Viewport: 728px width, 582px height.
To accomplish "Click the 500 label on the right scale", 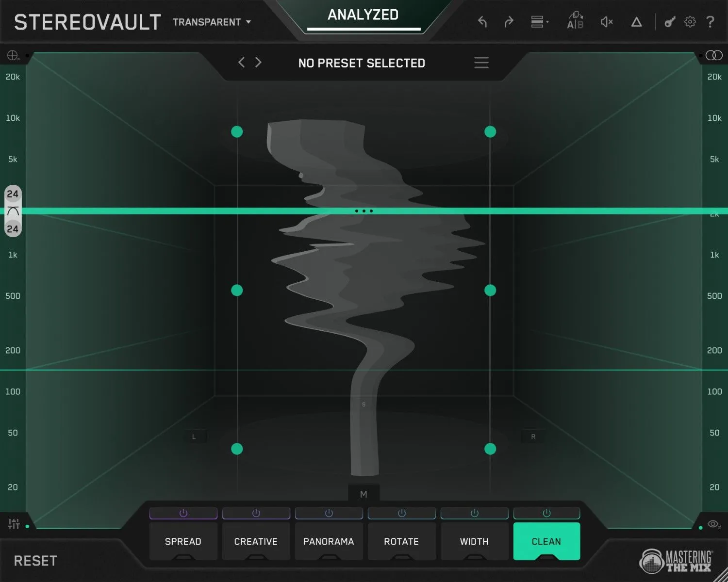I will point(714,296).
